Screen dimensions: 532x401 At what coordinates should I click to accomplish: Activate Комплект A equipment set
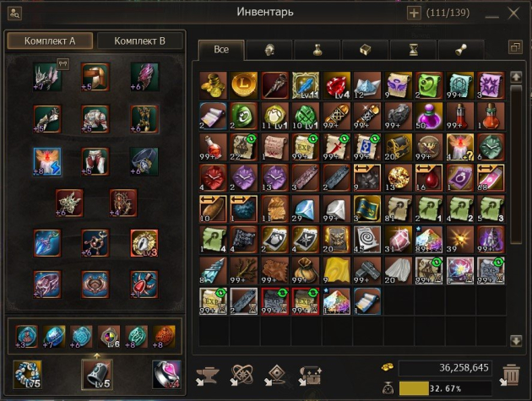50,41
